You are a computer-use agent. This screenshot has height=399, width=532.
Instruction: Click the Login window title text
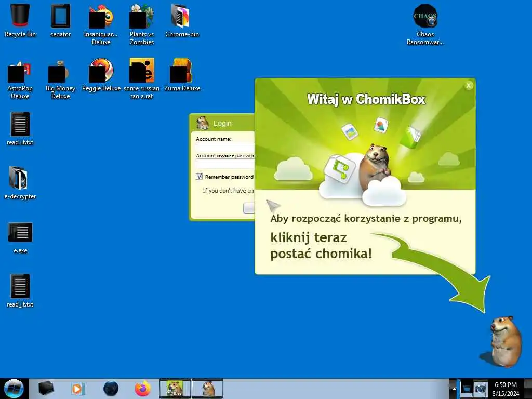222,123
